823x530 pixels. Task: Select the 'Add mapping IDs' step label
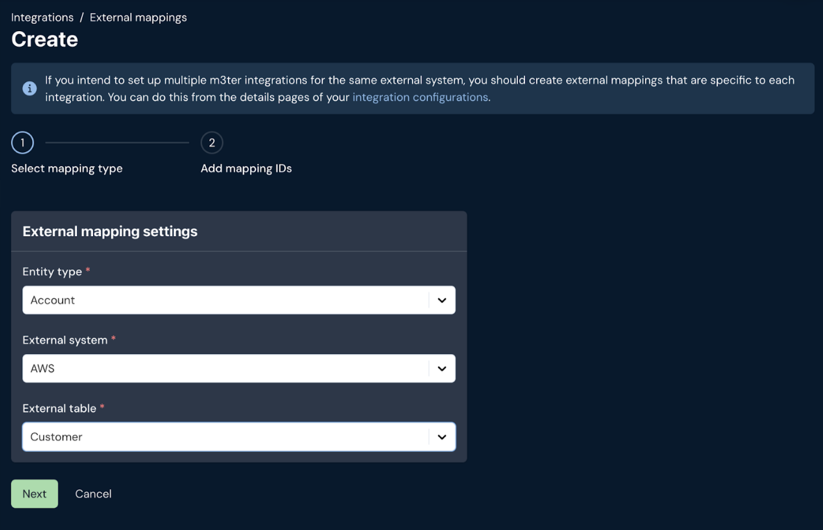point(246,168)
